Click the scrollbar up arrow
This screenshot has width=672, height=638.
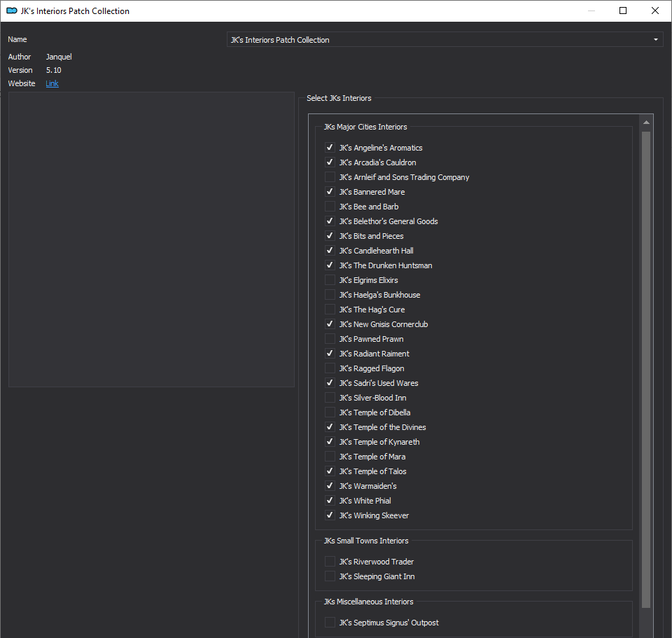coord(646,123)
